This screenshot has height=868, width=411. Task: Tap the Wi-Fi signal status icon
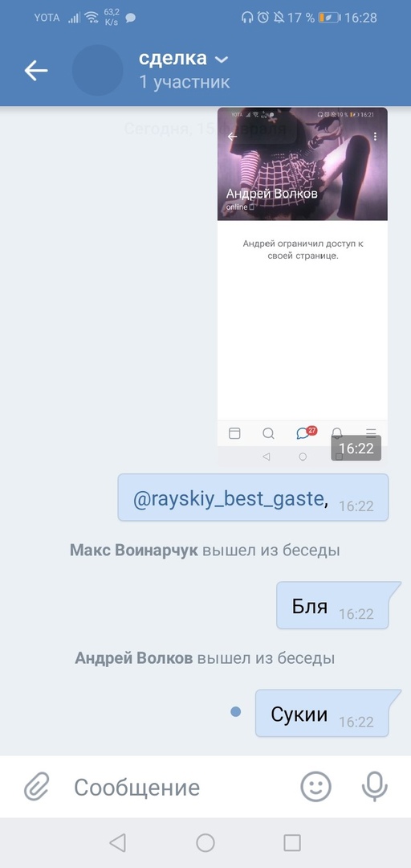coord(92,17)
